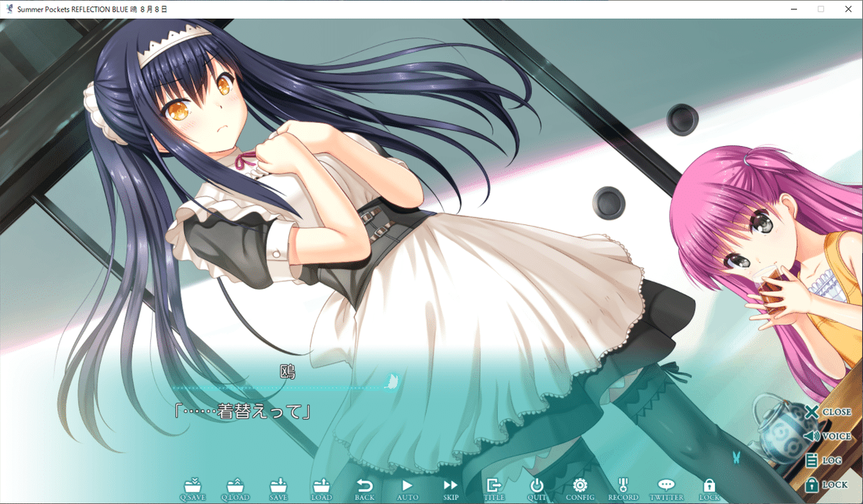Replay the line with VOICE

click(x=828, y=436)
